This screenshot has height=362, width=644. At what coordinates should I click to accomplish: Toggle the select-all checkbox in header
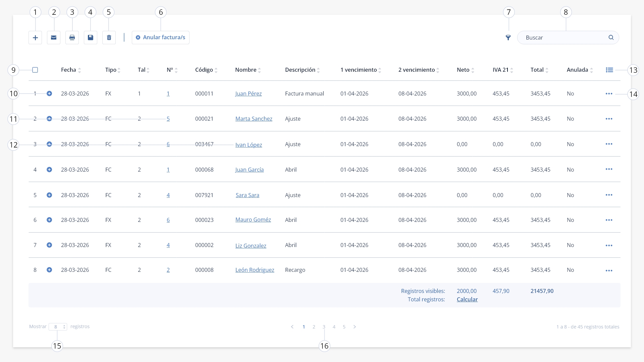(x=35, y=70)
